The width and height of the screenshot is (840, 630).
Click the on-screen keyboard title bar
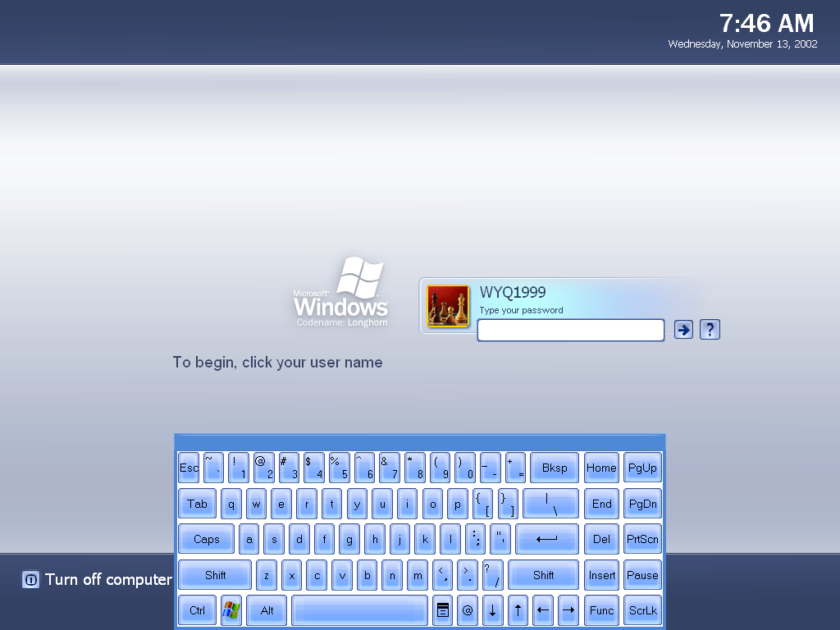tap(420, 442)
